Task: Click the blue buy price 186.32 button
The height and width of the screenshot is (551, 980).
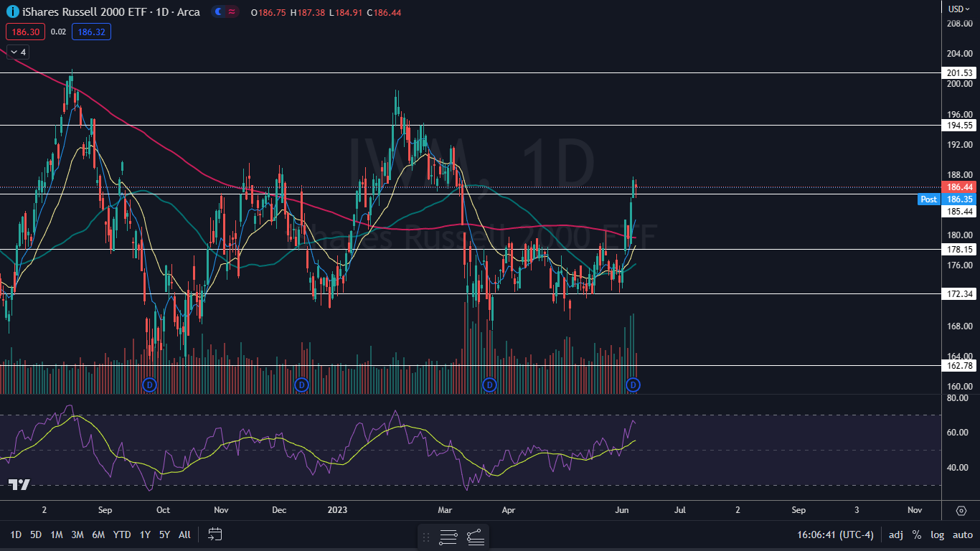Action: click(91, 32)
